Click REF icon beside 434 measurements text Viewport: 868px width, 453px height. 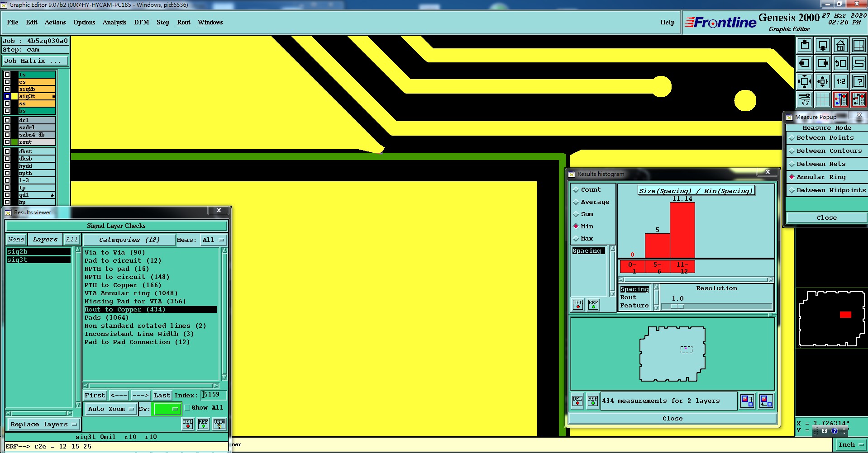click(x=593, y=401)
